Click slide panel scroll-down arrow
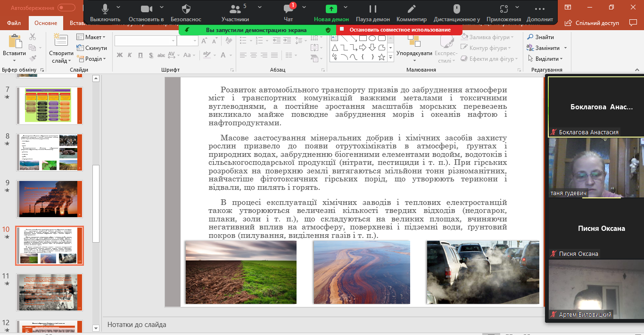The image size is (644, 335). (x=96, y=328)
